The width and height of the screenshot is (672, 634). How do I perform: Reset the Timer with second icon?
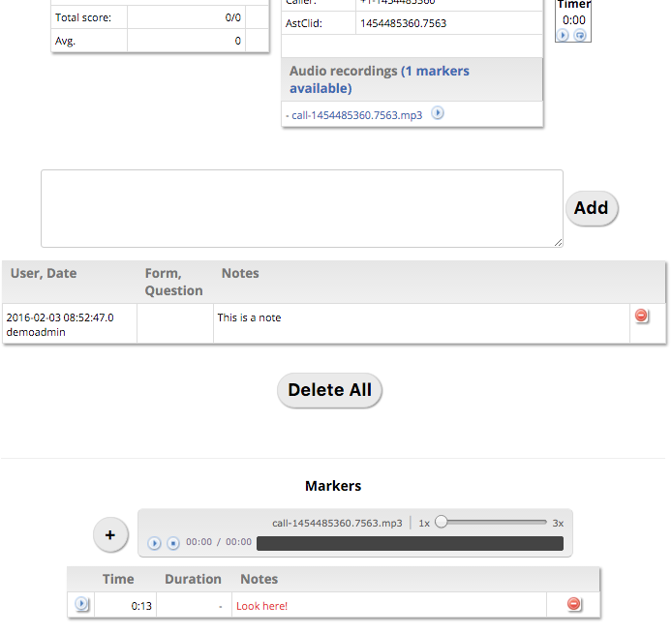580,35
